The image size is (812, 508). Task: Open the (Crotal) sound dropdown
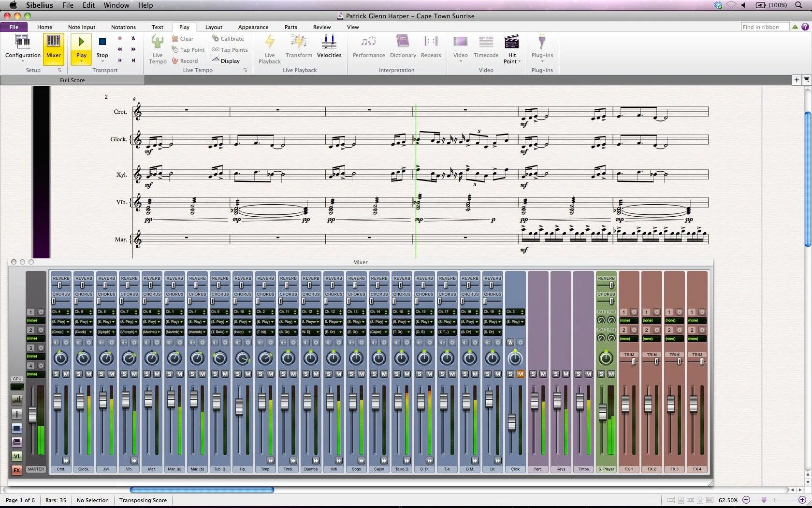(x=61, y=332)
